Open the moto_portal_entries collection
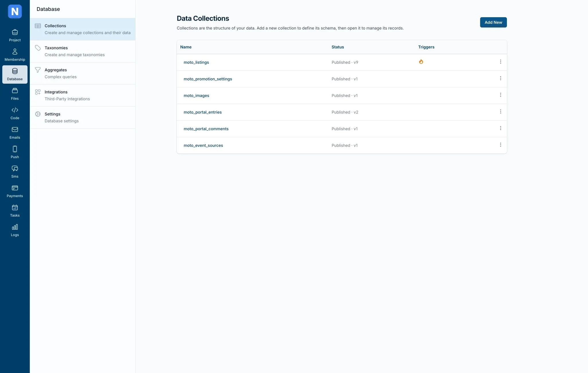The height and width of the screenshot is (373, 588). pyautogui.click(x=203, y=112)
